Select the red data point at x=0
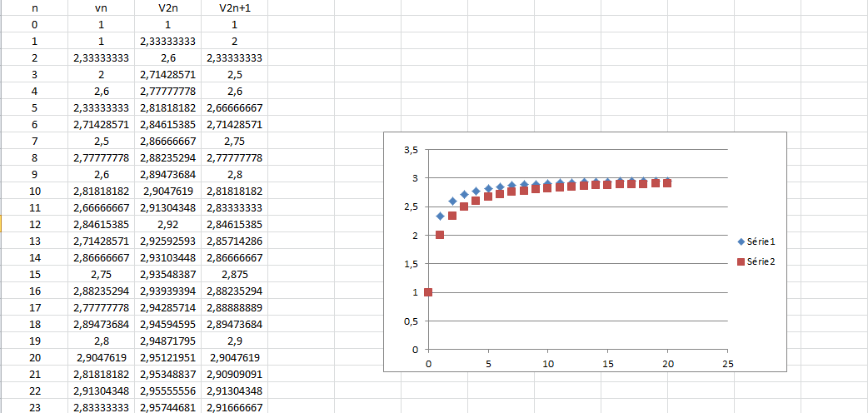This screenshot has width=868, height=413. 427,292
